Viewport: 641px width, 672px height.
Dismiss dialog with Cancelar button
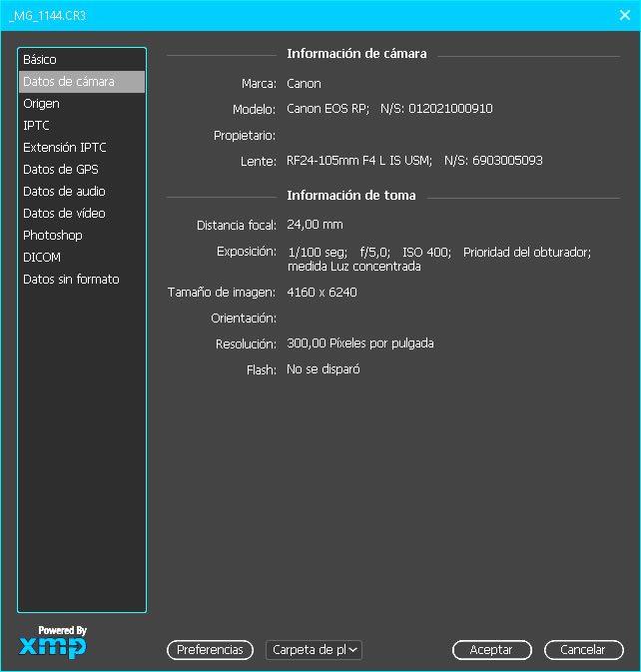tap(583, 650)
